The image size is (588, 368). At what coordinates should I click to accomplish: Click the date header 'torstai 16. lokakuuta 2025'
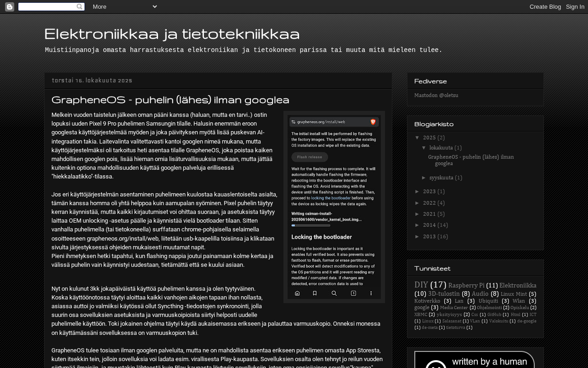(92, 80)
